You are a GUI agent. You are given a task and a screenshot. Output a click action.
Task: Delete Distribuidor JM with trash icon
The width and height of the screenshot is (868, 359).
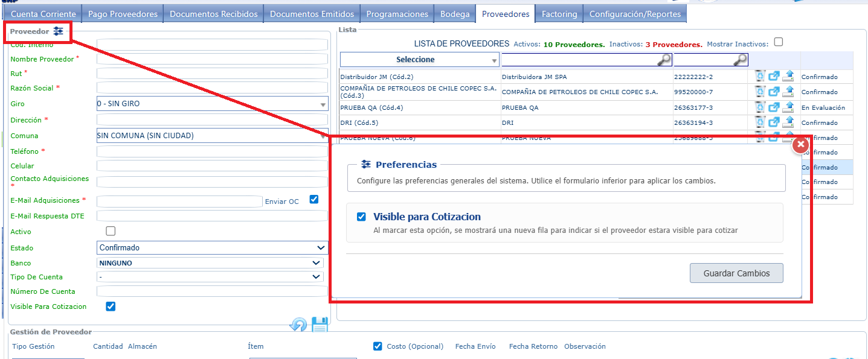click(x=760, y=77)
